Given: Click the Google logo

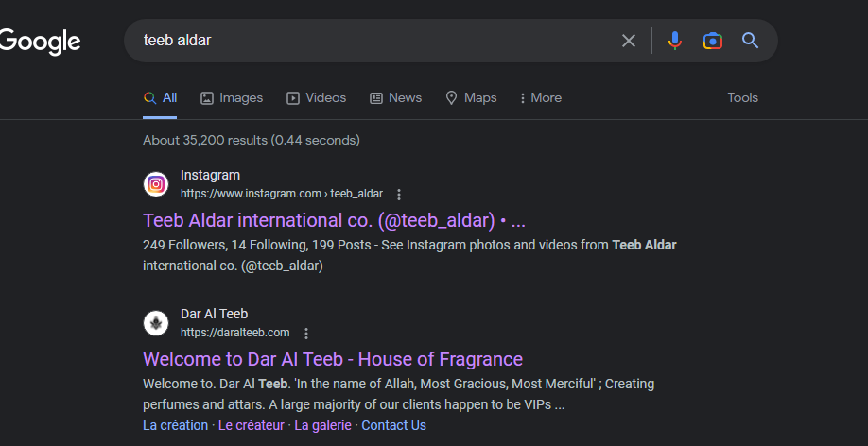Looking at the screenshot, I should coord(40,43).
